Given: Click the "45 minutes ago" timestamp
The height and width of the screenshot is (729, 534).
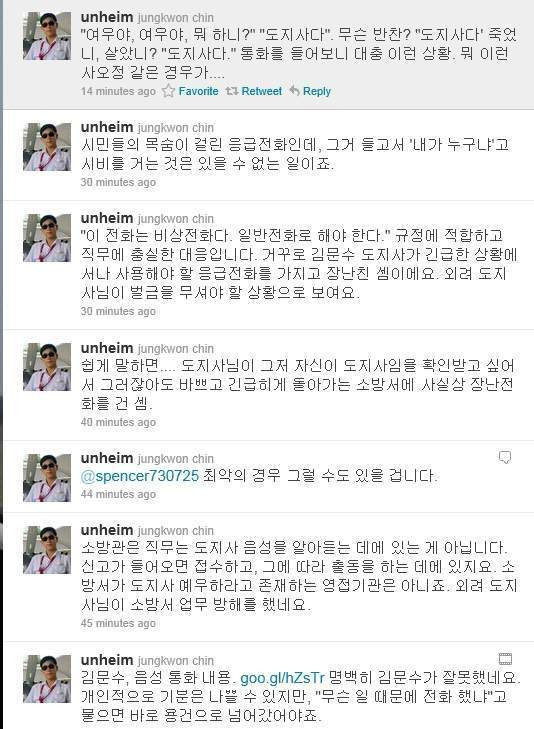Looking at the screenshot, I should pos(118,623).
